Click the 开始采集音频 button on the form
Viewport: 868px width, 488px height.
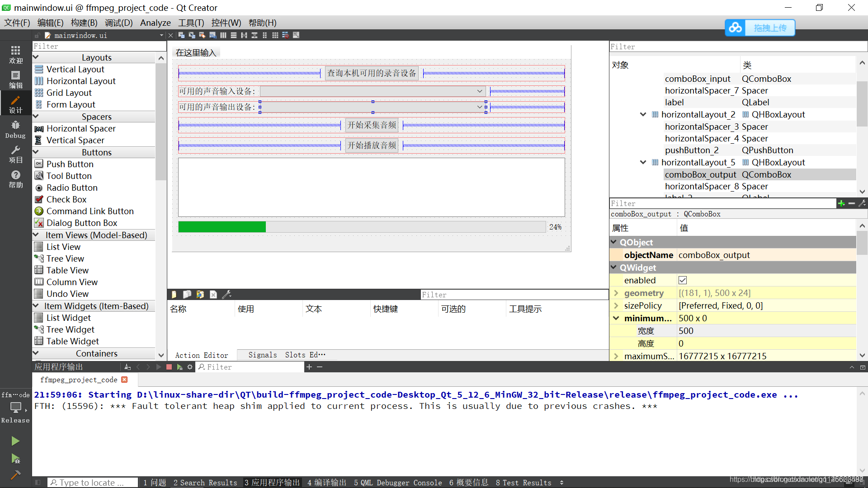(x=372, y=125)
